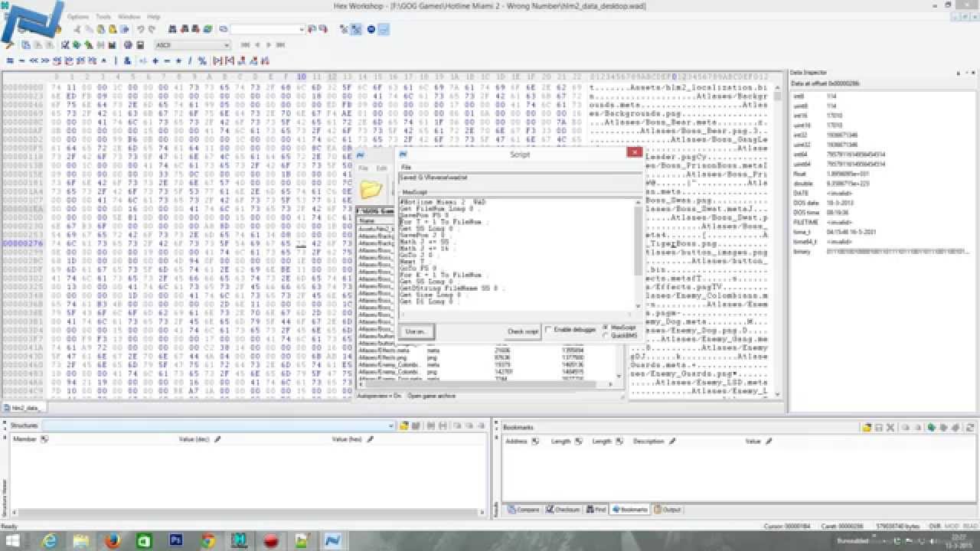Select the MexScript radio button
This screenshot has height=551, width=980.
[x=606, y=328]
